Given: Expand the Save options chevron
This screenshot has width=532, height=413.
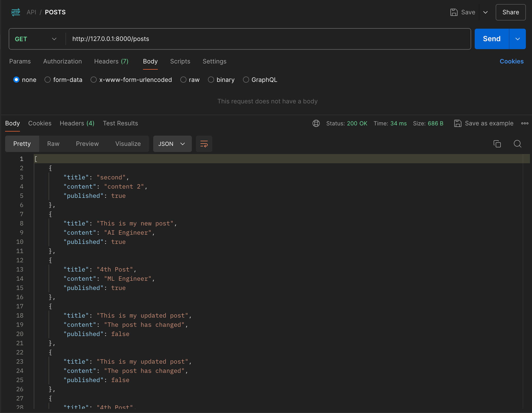Looking at the screenshot, I should point(485,12).
